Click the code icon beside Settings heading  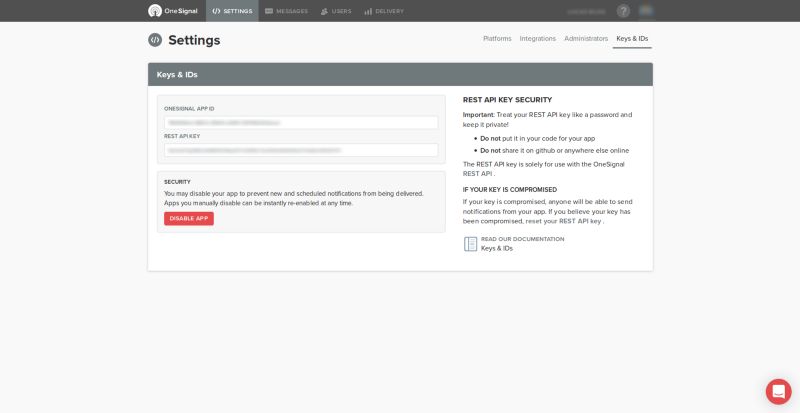pos(155,40)
